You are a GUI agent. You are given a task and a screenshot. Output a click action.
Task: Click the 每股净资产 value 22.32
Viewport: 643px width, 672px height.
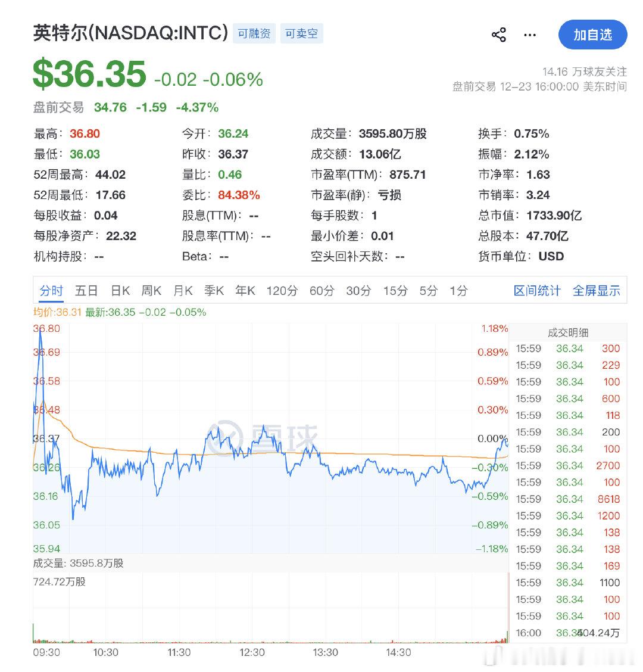click(x=121, y=236)
